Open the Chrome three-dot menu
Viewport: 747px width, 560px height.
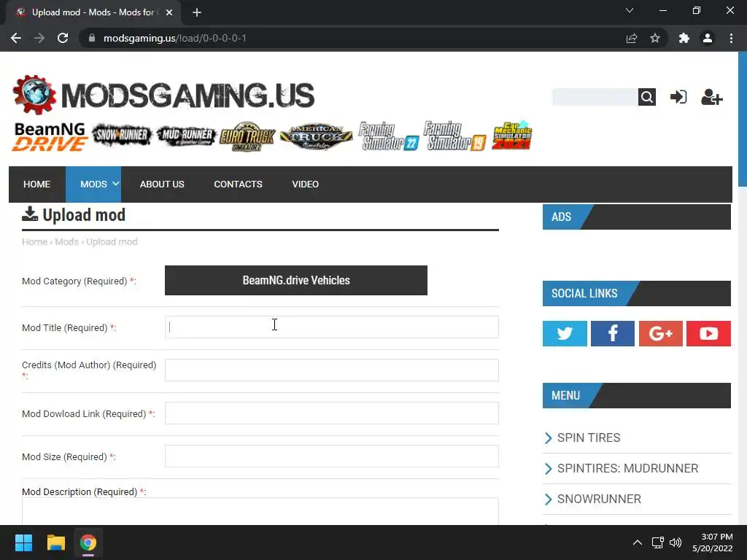[x=731, y=38]
